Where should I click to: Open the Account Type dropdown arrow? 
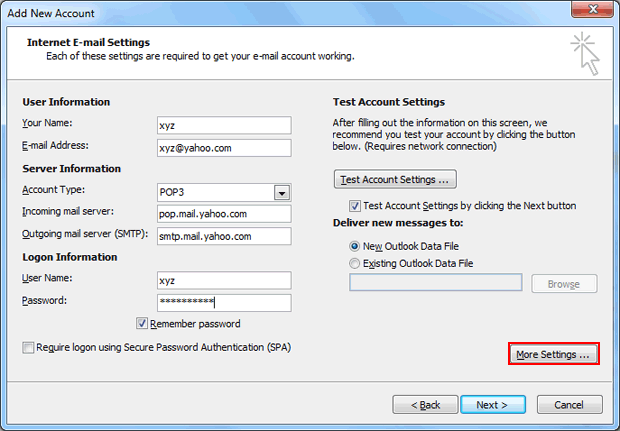click(x=282, y=193)
